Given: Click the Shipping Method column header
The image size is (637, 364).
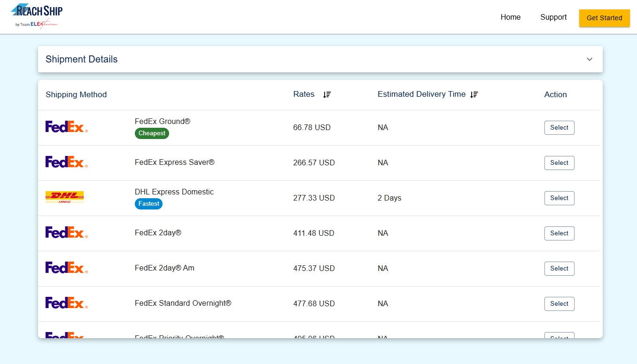Looking at the screenshot, I should pyautogui.click(x=76, y=94).
